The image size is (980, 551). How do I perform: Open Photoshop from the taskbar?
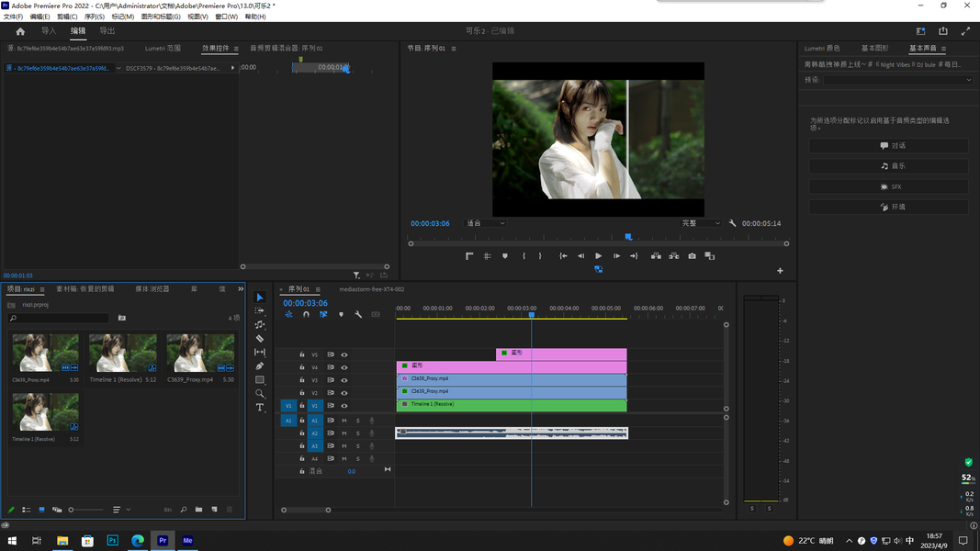click(x=112, y=540)
